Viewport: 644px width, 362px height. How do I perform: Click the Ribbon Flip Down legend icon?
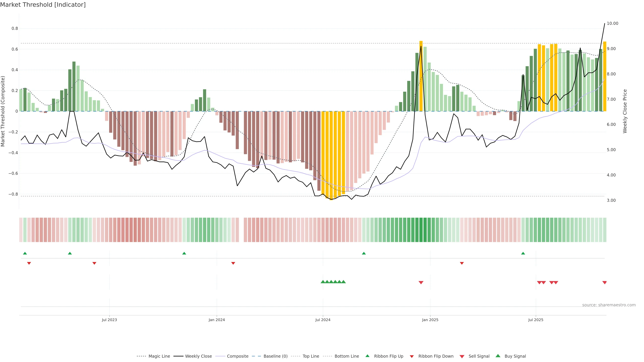(x=412, y=356)
